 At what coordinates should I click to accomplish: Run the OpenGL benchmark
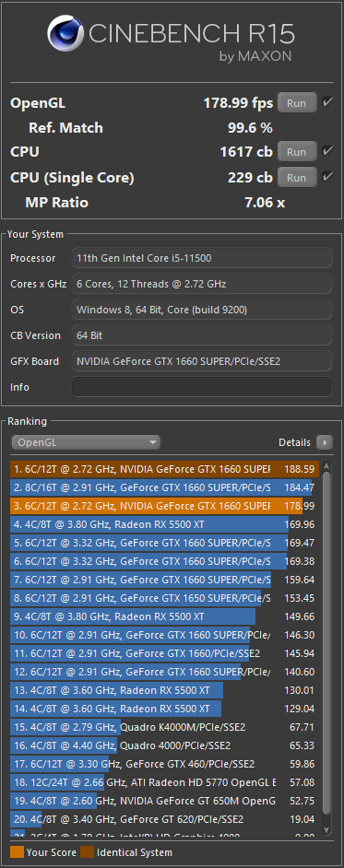tap(297, 103)
